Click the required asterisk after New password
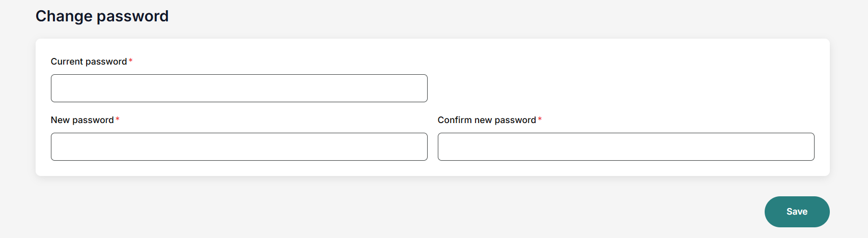The image size is (868, 238). coord(118,120)
